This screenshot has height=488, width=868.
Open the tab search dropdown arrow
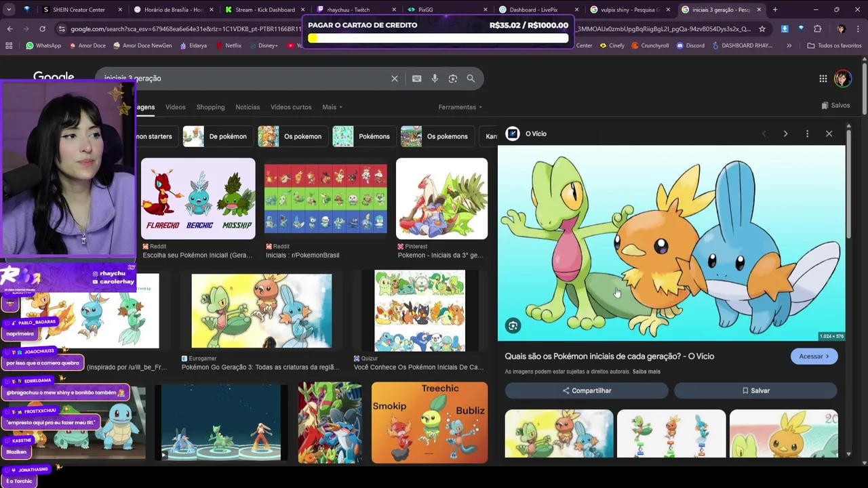(x=9, y=10)
